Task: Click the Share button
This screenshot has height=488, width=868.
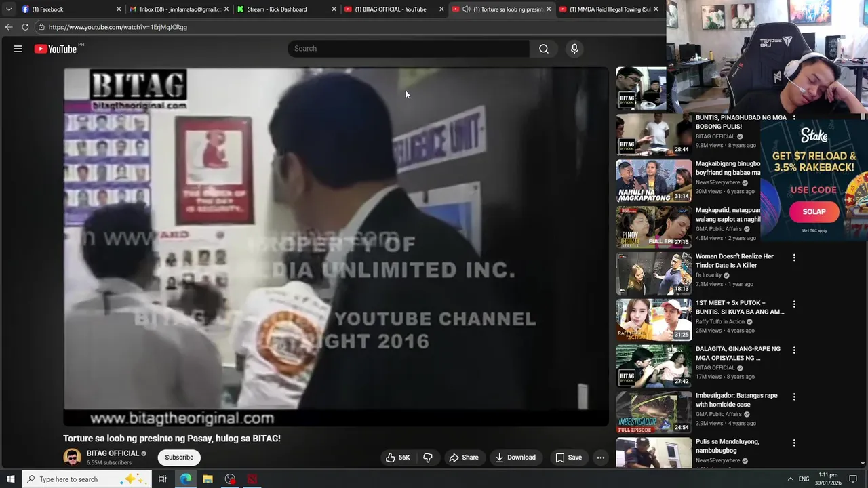Action: pos(464,457)
